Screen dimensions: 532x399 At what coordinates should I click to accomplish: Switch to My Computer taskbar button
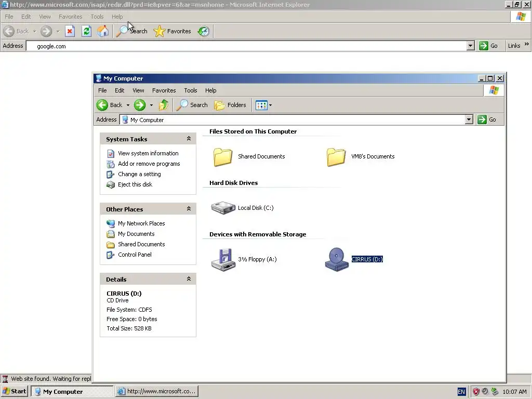point(72,391)
